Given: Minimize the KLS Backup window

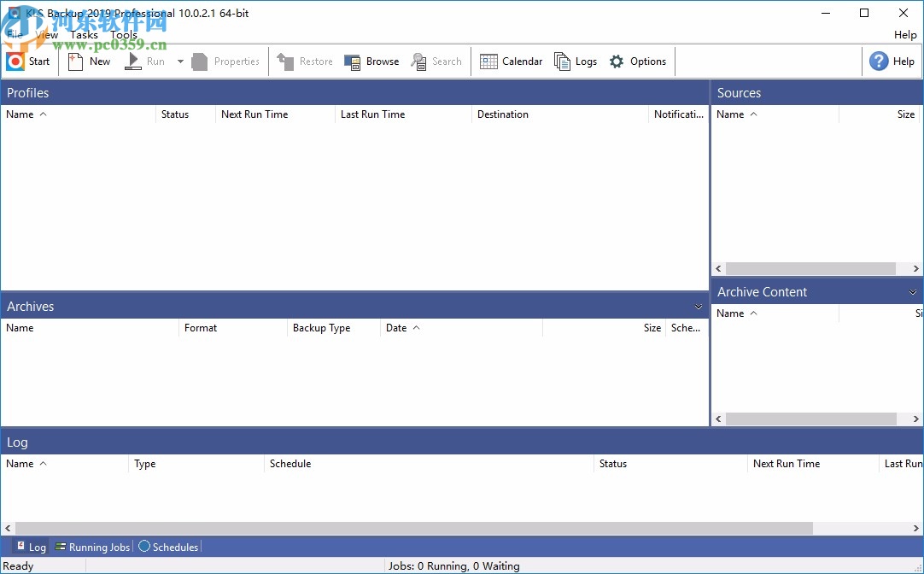Looking at the screenshot, I should (x=826, y=13).
